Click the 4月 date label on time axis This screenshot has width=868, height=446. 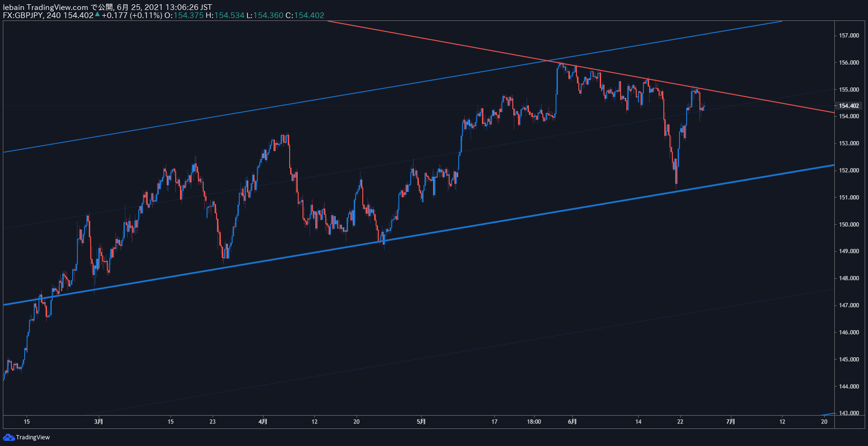coord(263,422)
